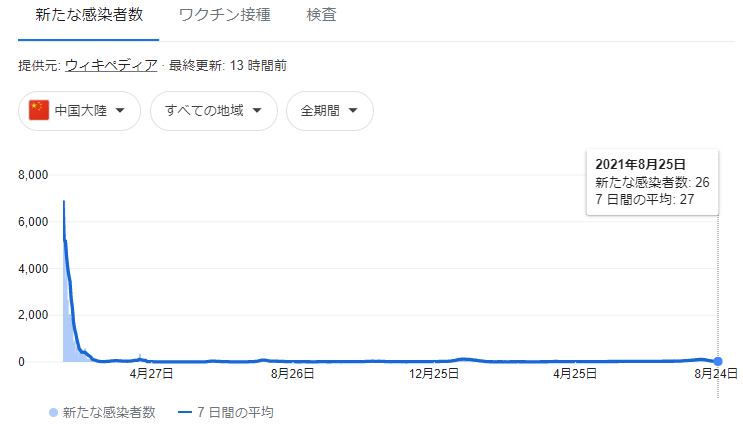Switch to the 検査 tab
743x426 pixels.
pos(321,15)
